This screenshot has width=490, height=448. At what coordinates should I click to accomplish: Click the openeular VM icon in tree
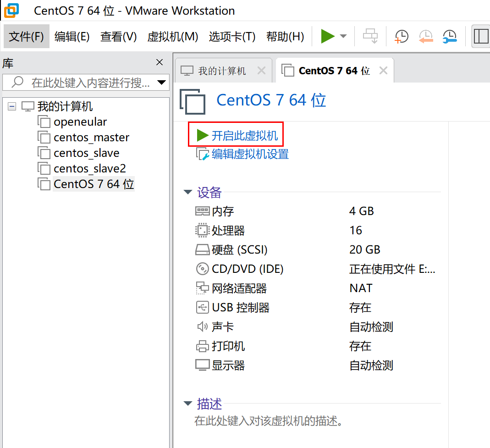point(44,122)
